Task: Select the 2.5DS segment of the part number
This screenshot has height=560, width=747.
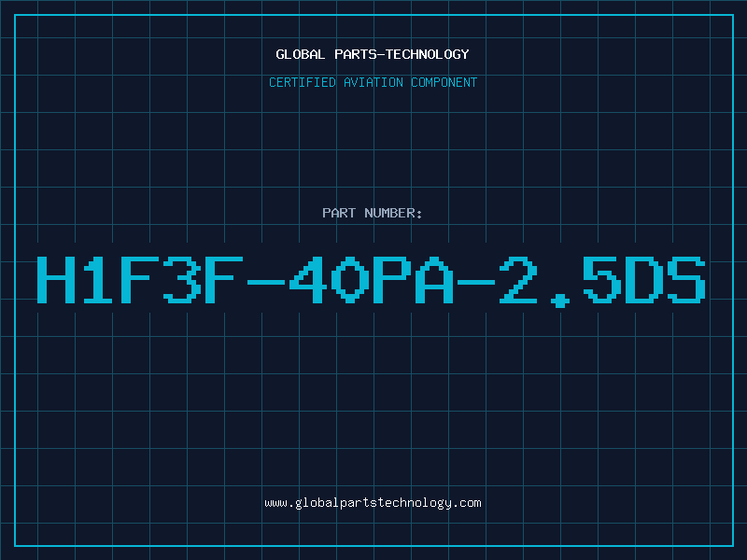Action: 602,281
